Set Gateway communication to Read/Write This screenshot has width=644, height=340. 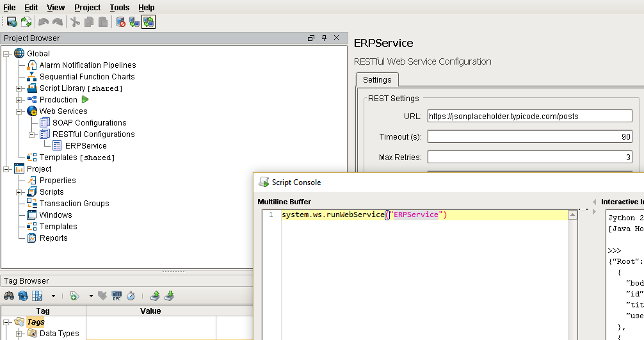(149, 22)
